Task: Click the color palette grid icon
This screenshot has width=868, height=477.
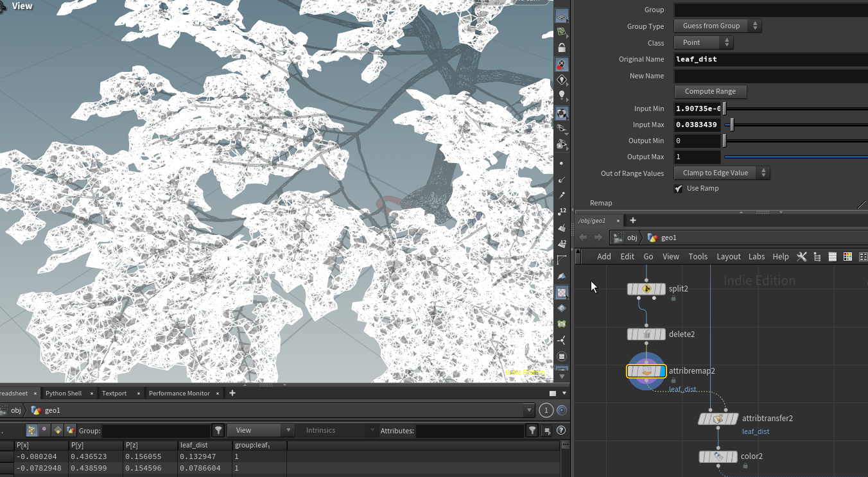Action: coord(847,257)
